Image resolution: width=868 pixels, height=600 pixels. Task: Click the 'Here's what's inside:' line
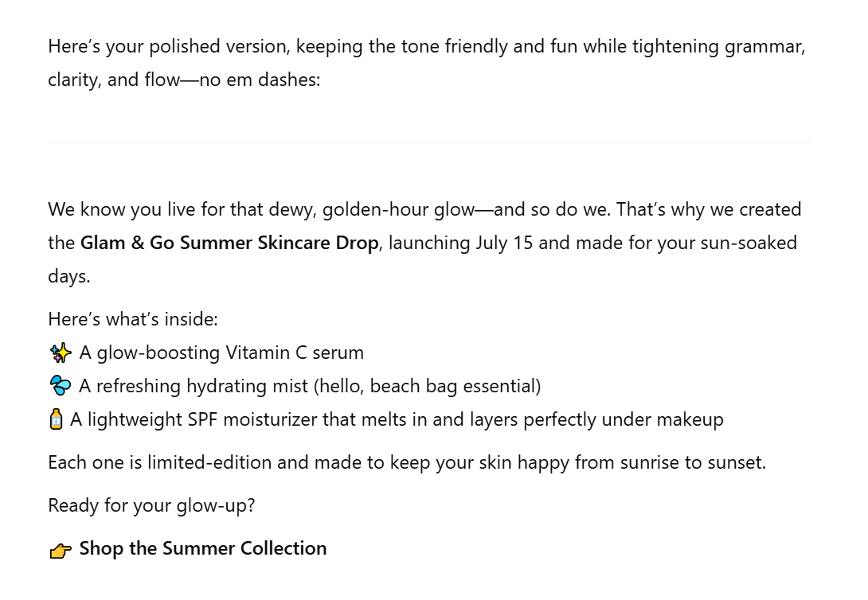[133, 319]
